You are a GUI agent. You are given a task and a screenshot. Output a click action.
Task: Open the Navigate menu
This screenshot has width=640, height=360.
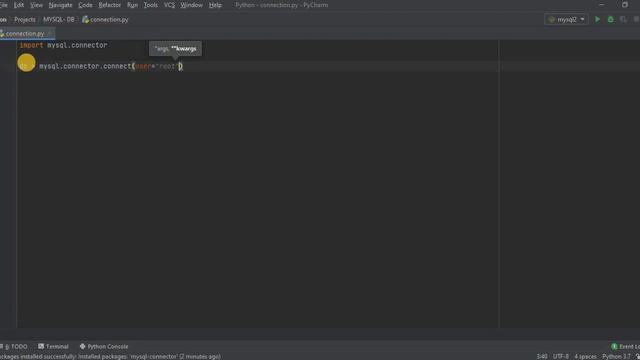(x=60, y=5)
